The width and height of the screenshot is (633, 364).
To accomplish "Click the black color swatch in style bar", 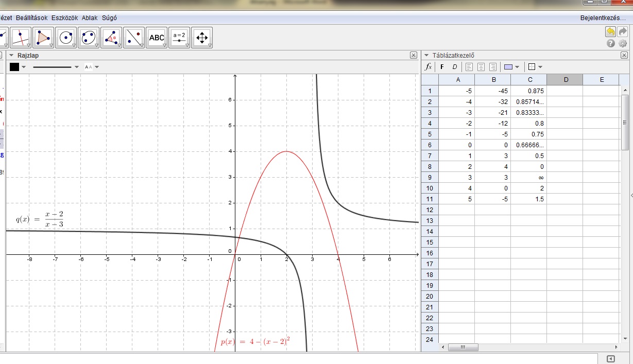I will [x=14, y=67].
